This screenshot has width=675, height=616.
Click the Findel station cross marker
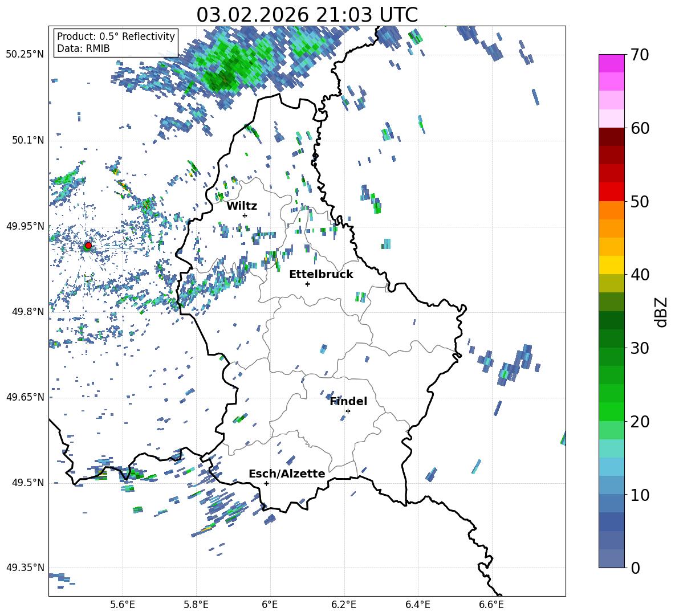point(348,411)
